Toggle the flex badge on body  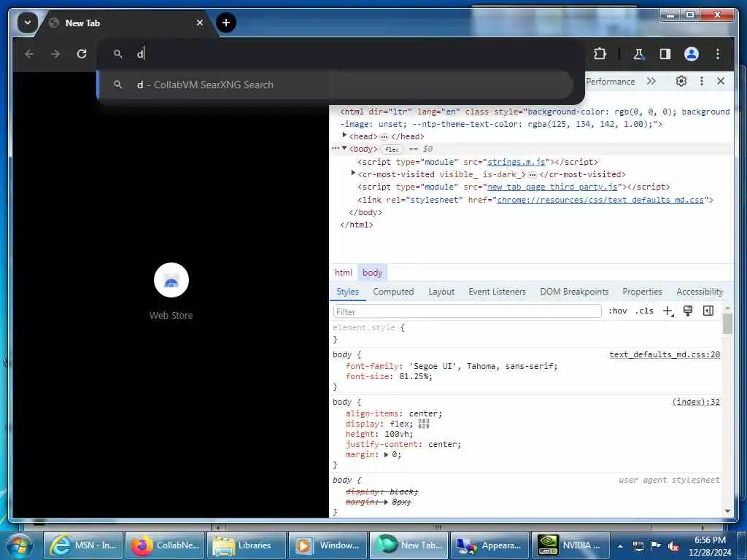click(x=392, y=149)
